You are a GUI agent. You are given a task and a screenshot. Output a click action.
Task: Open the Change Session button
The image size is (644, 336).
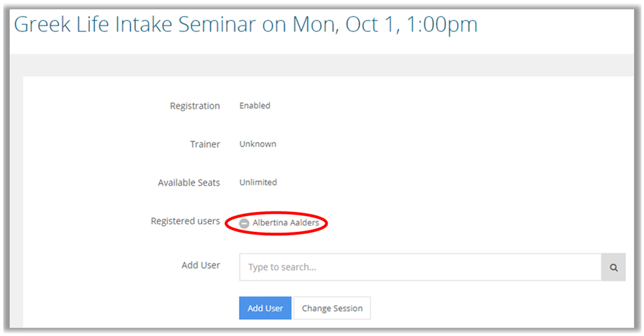click(x=332, y=308)
